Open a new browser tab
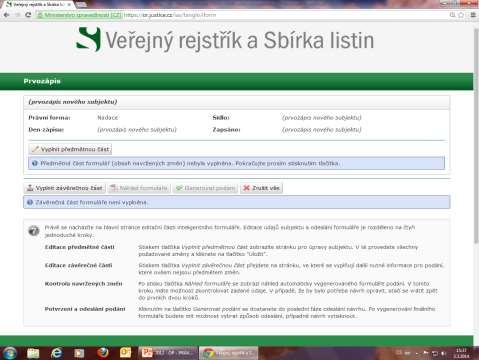Image resolution: width=479 pixels, height=360 pixels. [82, 5]
